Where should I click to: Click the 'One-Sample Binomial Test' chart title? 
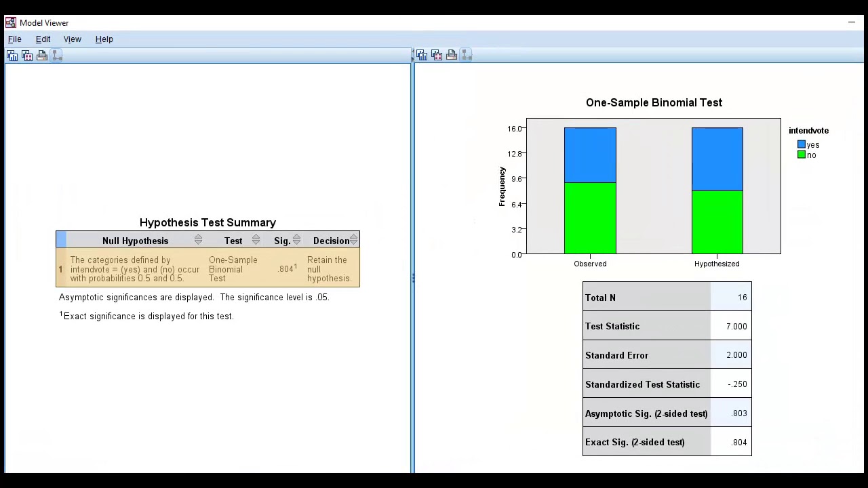(x=654, y=102)
